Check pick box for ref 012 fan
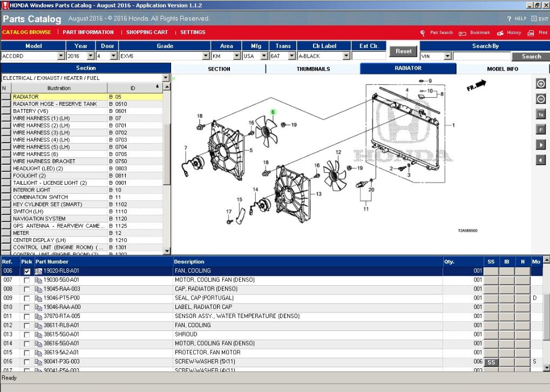550x392 pixels. pyautogui.click(x=27, y=326)
